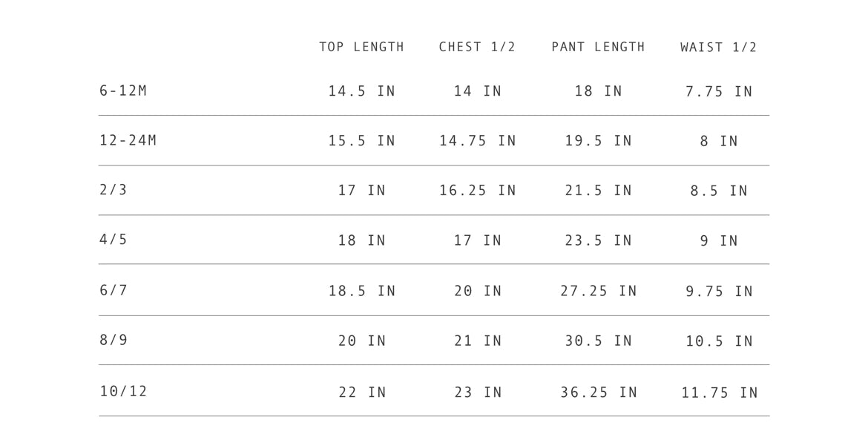Click the 12-24M size row label
The width and height of the screenshot is (868, 440).
pos(128,141)
